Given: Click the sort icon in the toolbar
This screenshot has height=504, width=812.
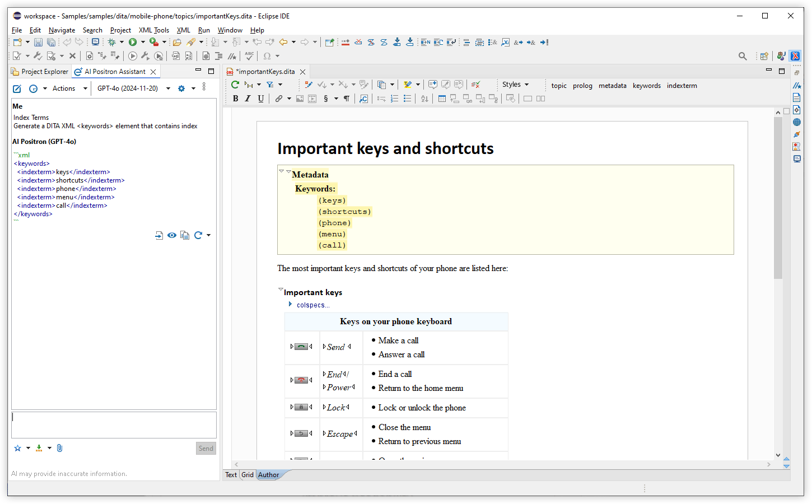Looking at the screenshot, I should 424,99.
